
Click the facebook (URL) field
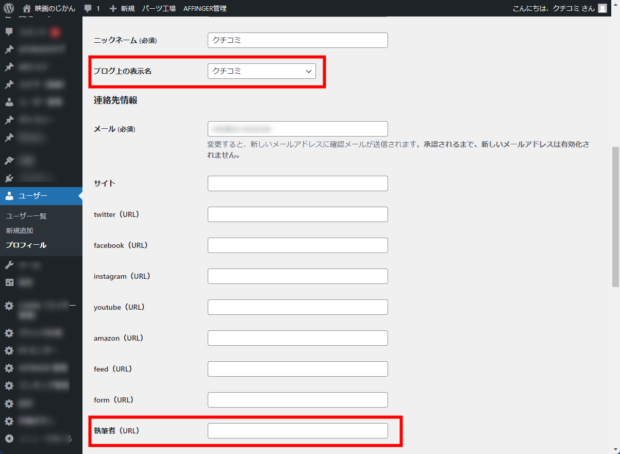point(297,245)
